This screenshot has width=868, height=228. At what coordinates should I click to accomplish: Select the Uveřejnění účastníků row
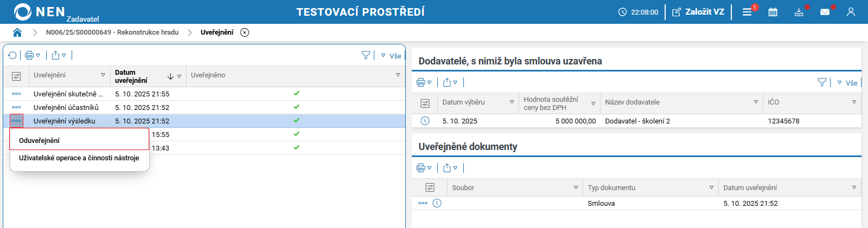[66, 107]
